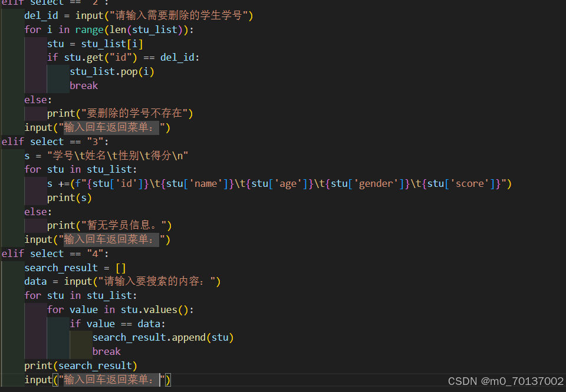Image resolution: width=566 pixels, height=392 pixels.
Task: Click the for stu line above for value
Action: pos(81,295)
